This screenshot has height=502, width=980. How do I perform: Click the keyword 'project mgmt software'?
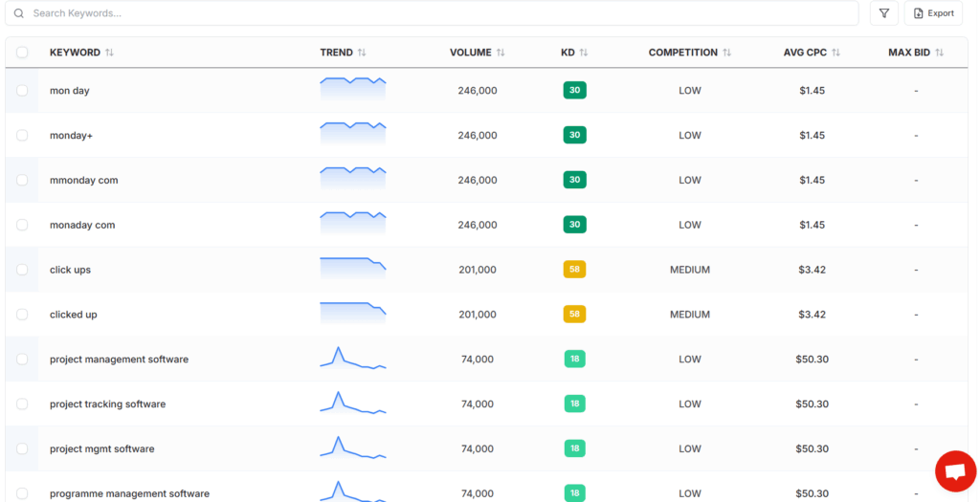[101, 448]
